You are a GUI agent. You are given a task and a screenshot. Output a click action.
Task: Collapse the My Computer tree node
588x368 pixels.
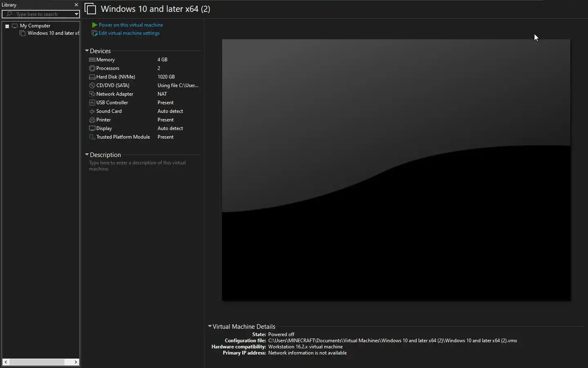pos(7,26)
